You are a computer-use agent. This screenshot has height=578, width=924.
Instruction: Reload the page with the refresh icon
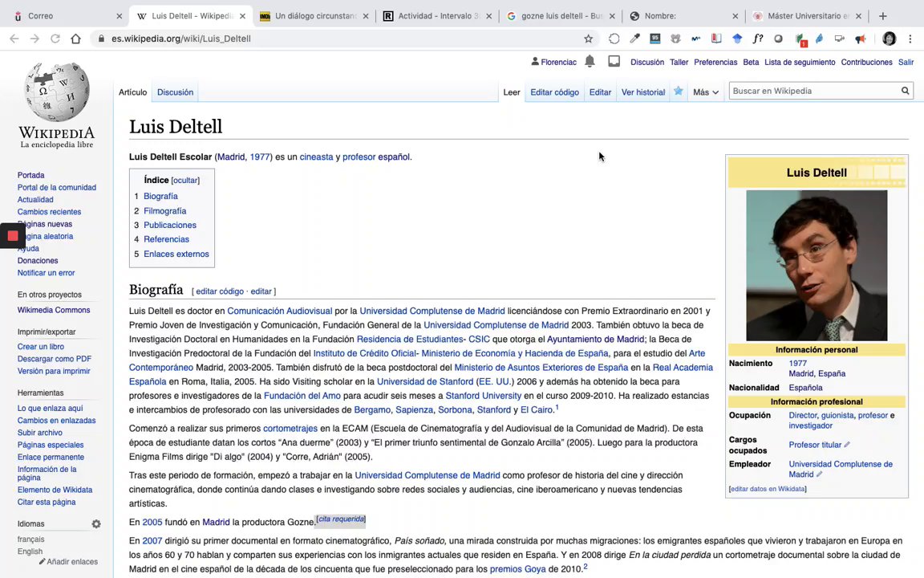(x=55, y=39)
